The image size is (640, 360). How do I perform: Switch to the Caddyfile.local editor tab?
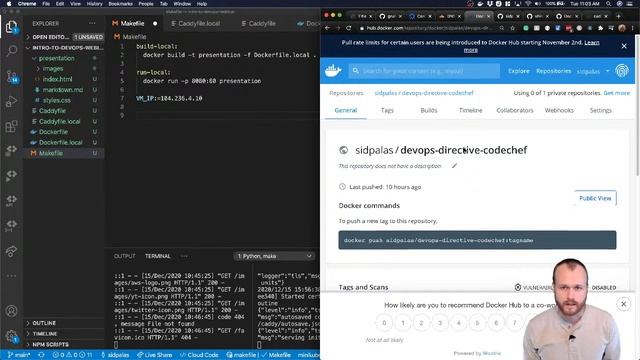(195, 24)
